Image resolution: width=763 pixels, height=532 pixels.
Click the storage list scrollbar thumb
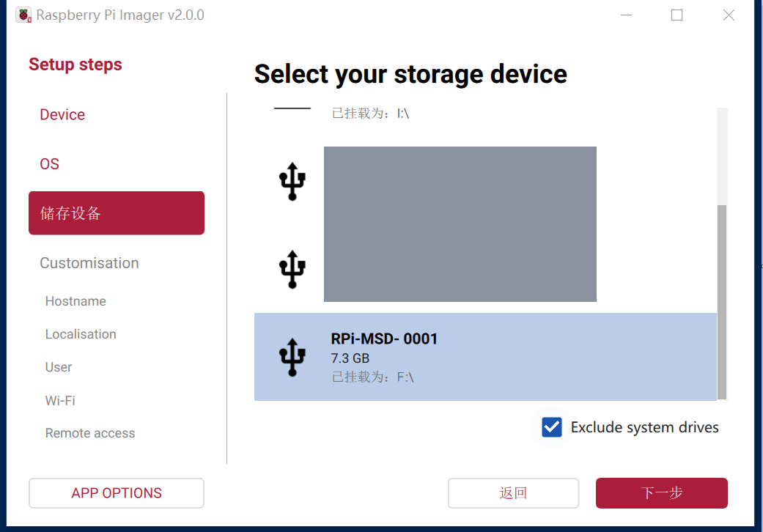click(722, 302)
